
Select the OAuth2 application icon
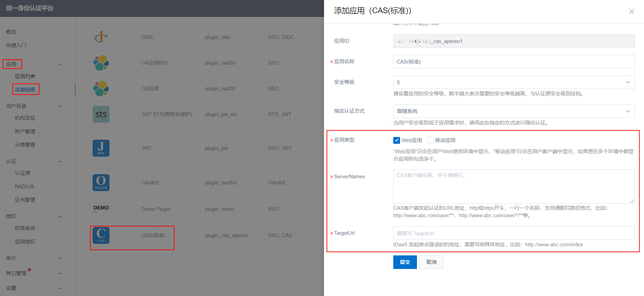[101, 183]
